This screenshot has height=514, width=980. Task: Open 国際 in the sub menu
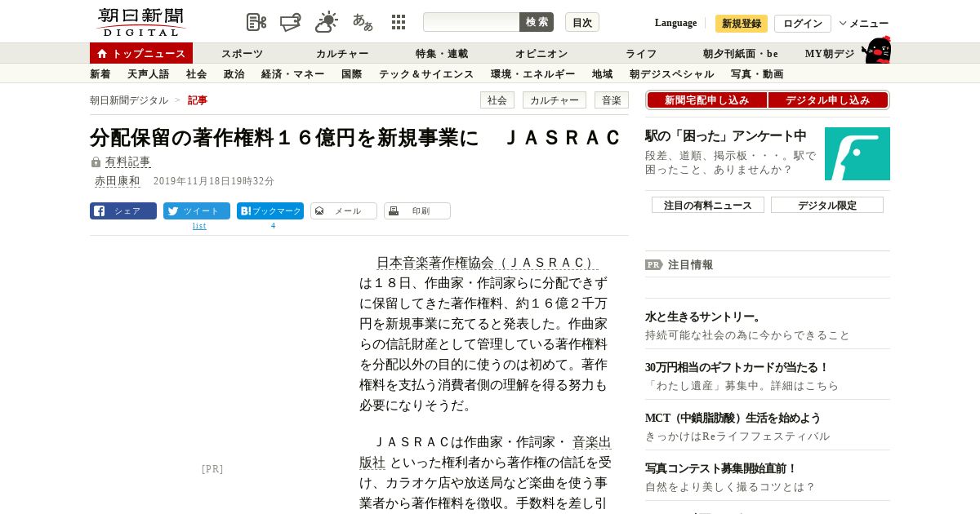[351, 73]
